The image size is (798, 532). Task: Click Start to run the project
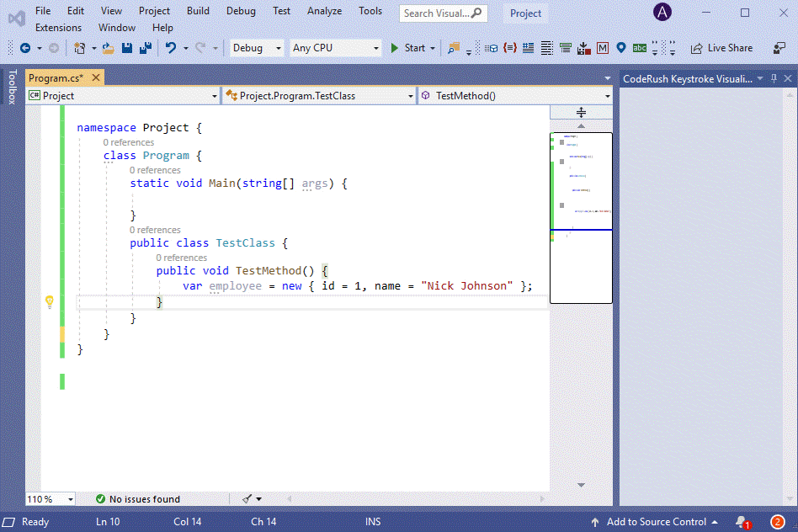410,48
